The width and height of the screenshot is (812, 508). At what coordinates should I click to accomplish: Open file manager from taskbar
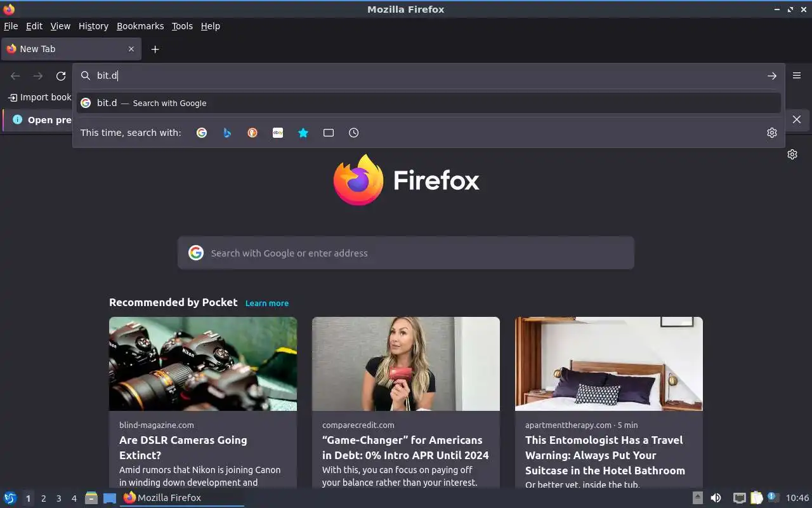[91, 498]
